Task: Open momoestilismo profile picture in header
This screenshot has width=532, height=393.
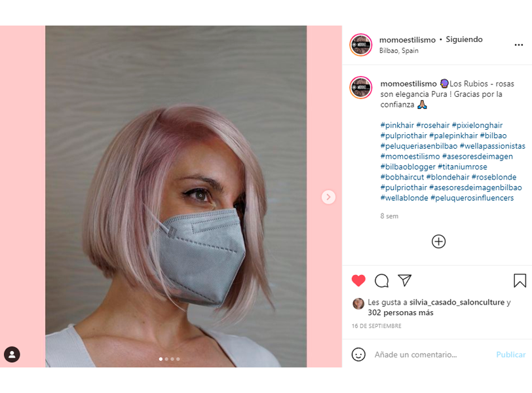Action: pyautogui.click(x=361, y=45)
